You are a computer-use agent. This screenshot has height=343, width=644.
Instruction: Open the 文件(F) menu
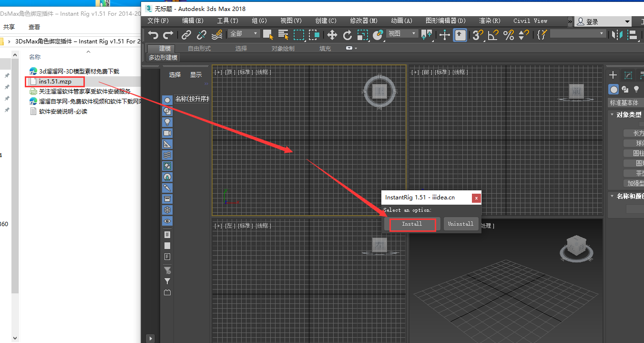(x=158, y=21)
